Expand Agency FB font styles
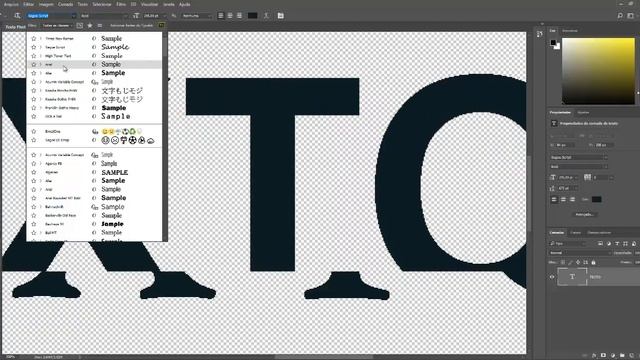 coord(41,163)
